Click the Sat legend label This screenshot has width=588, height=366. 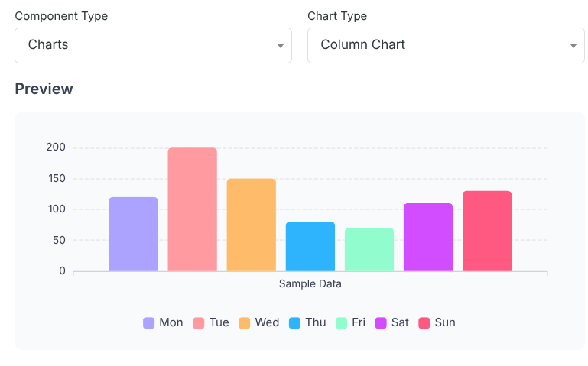400,322
